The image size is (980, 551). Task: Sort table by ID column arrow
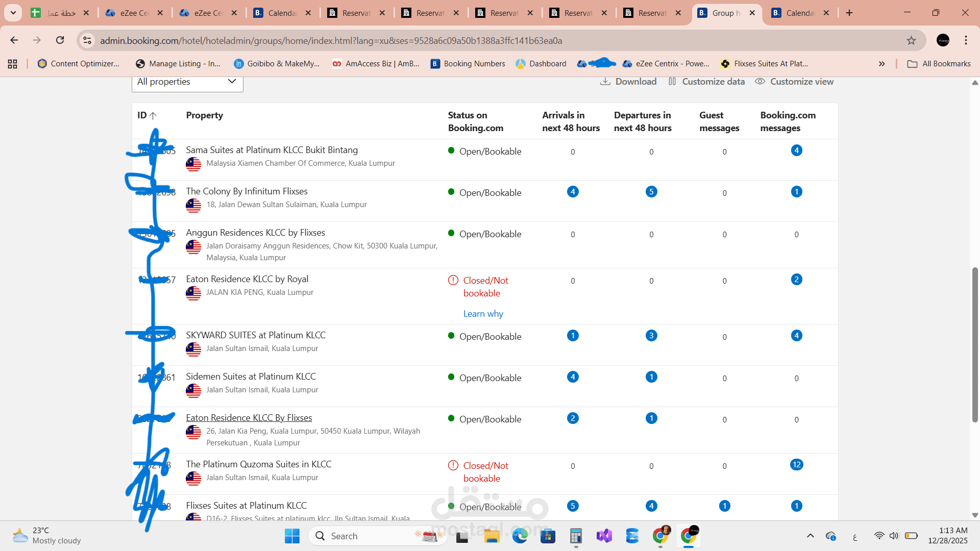coord(153,116)
